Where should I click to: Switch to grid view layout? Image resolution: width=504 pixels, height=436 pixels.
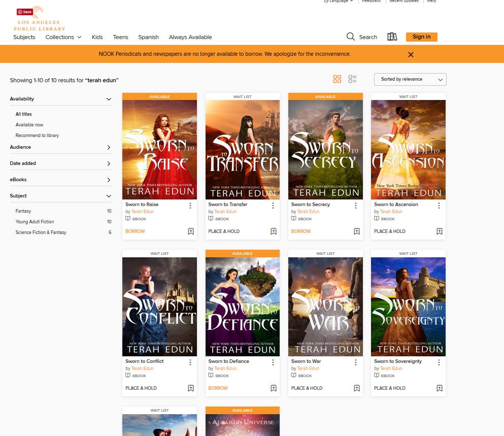tap(337, 79)
